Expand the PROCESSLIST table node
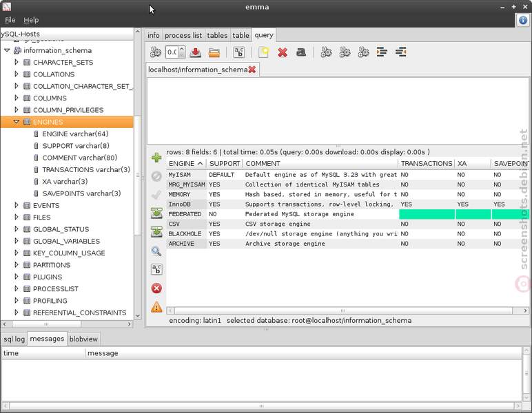 [x=17, y=288]
